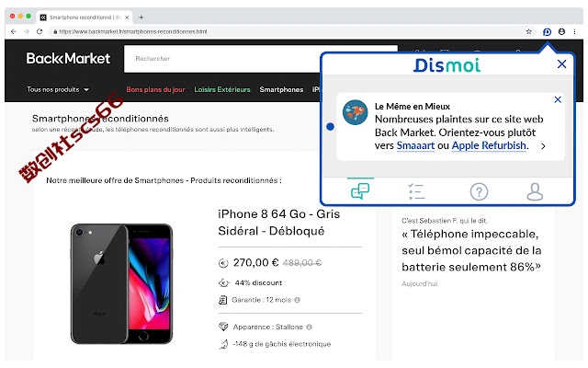Click the Le Même en Mieux fish avatar
The image size is (588, 368).
(355, 112)
